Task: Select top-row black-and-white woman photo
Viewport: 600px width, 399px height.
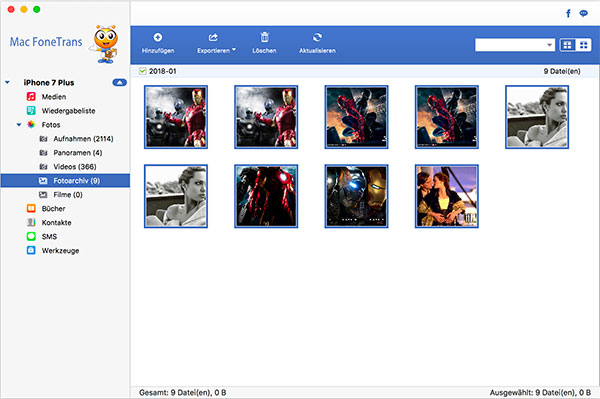Action: (x=537, y=117)
